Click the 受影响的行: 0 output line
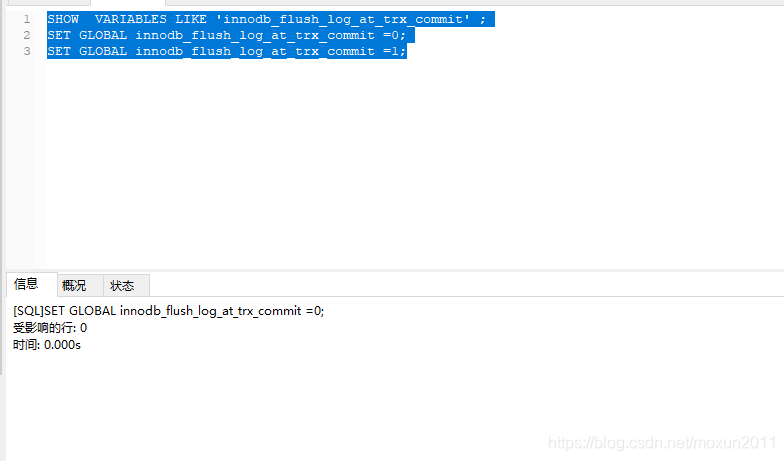 tap(50, 328)
